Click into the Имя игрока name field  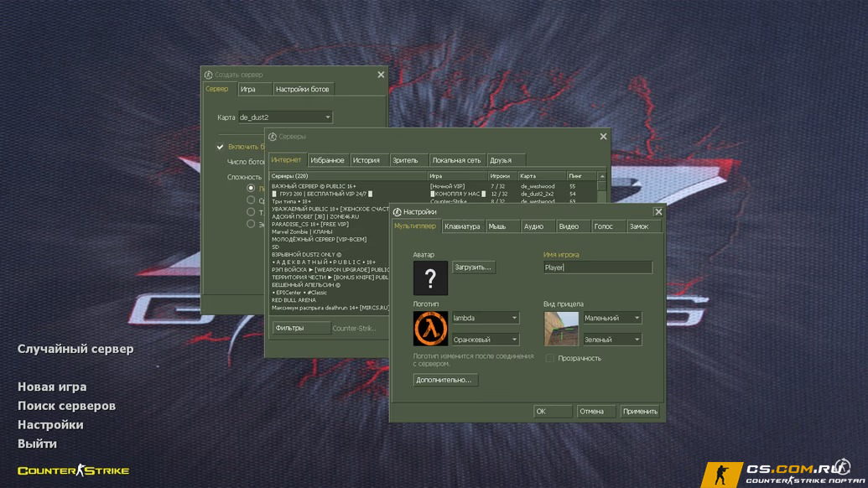598,267
